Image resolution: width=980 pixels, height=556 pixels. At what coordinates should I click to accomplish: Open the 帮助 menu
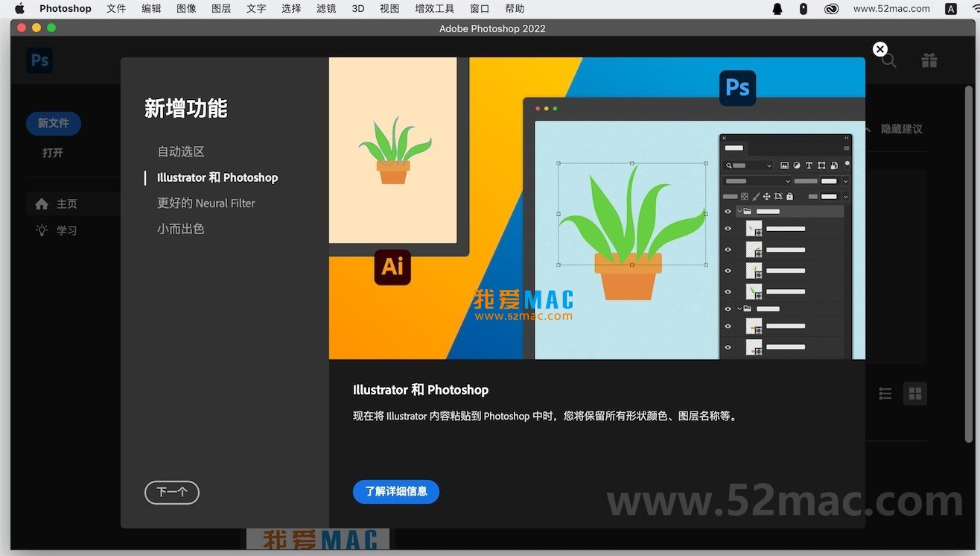tap(515, 9)
